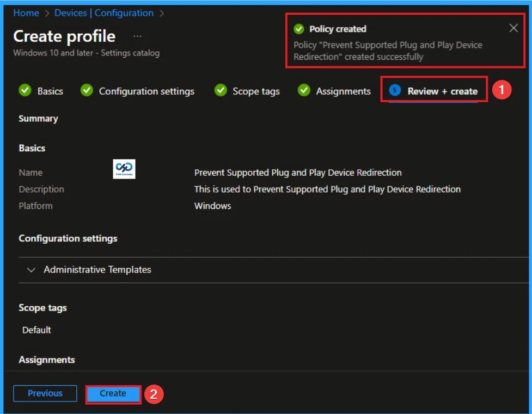Click the Create button
Image resolution: width=532 pixels, height=414 pixels.
[x=113, y=393]
